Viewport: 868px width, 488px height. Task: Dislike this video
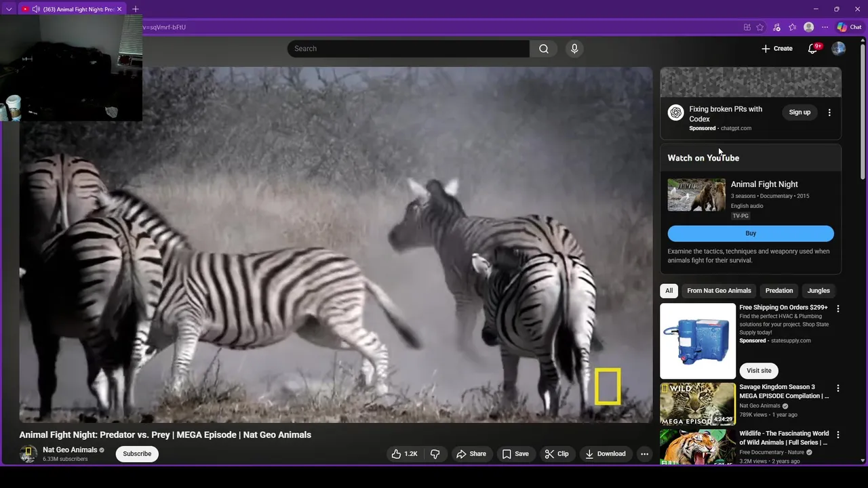point(435,454)
